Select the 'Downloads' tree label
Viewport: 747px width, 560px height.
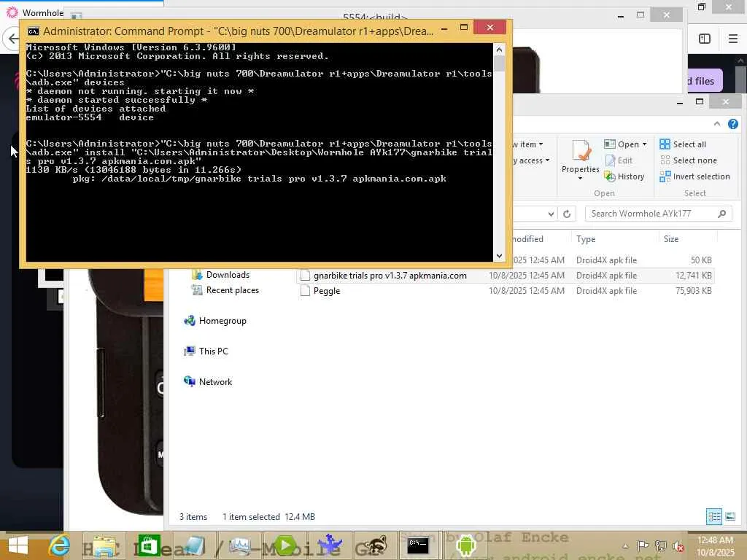click(x=228, y=275)
